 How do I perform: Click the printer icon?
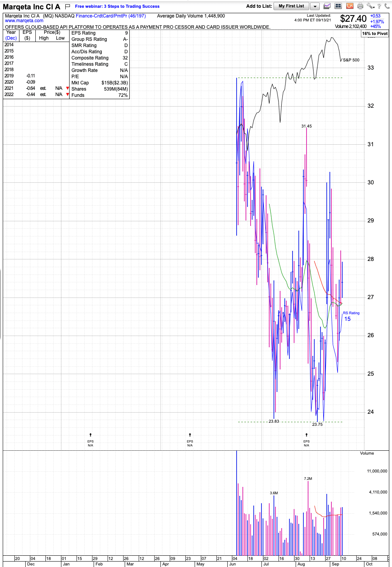pyautogui.click(x=360, y=6)
